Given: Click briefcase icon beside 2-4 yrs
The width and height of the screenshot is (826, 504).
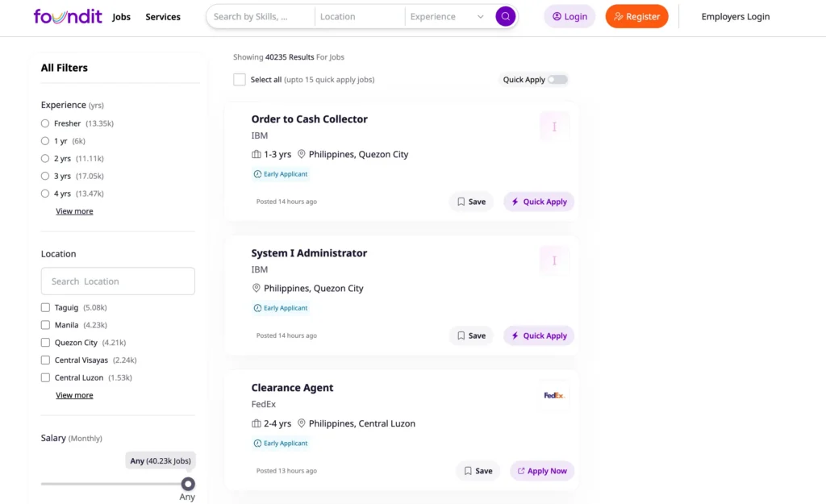Looking at the screenshot, I should (256, 423).
